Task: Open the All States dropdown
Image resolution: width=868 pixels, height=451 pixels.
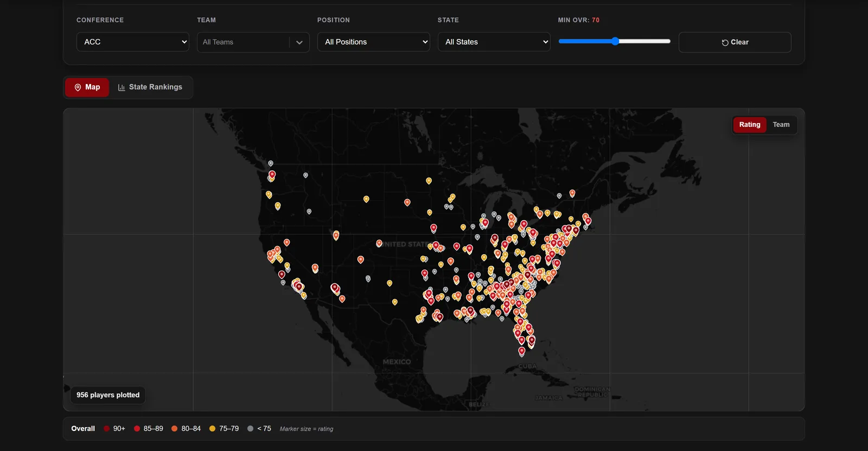Action: 494,42
